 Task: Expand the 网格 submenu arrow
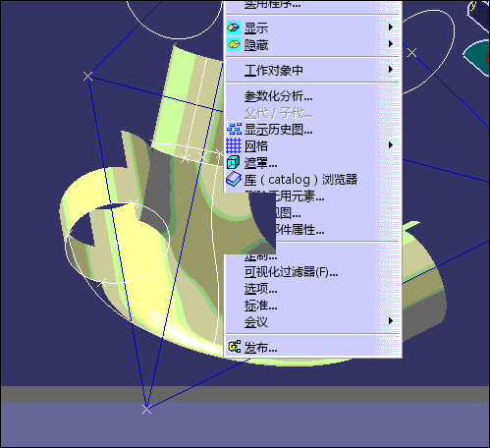pos(391,145)
